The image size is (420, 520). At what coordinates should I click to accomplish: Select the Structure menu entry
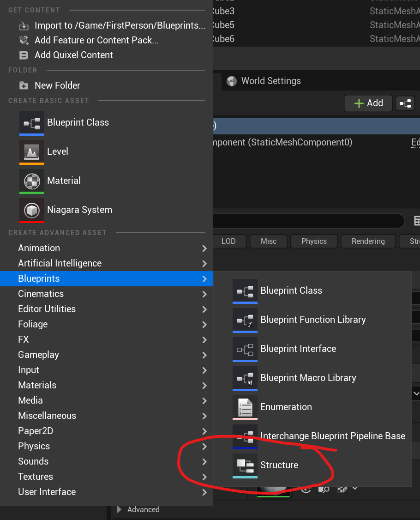[x=312, y=466]
